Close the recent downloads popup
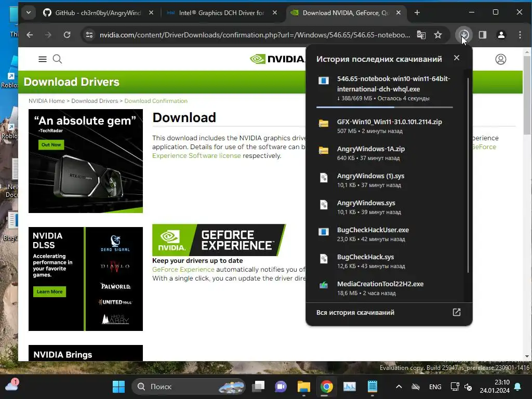Screen dimensions: 532x399 [x=457, y=58]
